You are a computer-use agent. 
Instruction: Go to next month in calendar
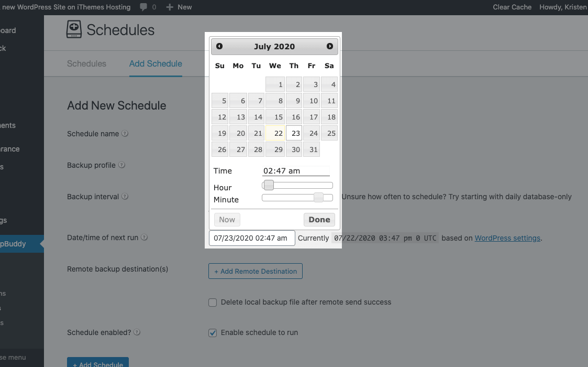[330, 46]
